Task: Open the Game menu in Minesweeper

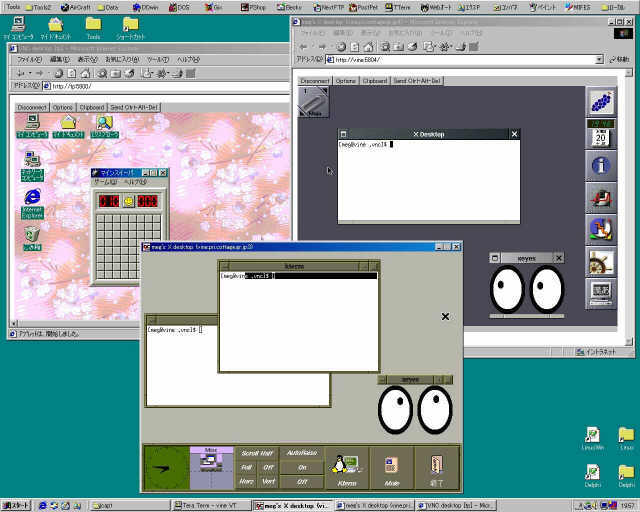Action: tap(105, 182)
